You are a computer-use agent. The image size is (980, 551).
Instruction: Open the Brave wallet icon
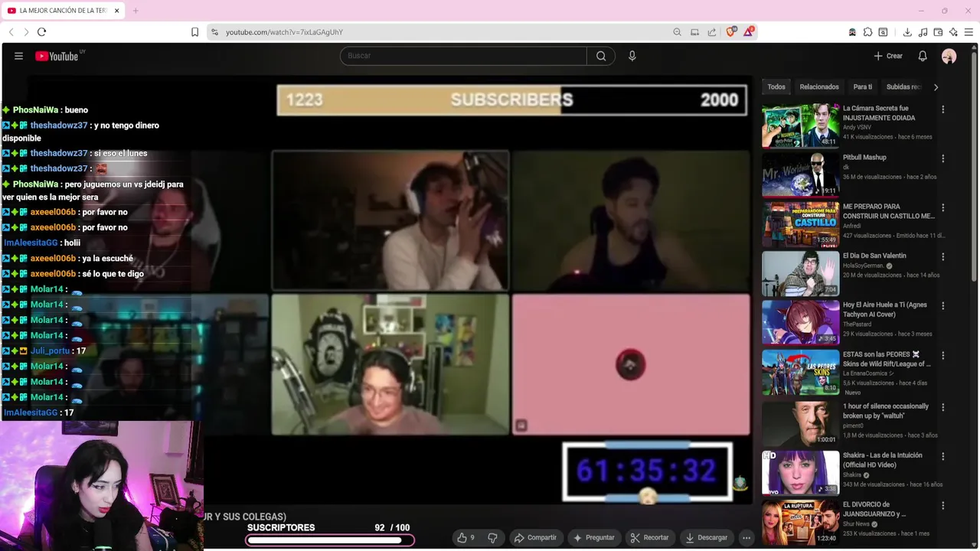tap(938, 32)
